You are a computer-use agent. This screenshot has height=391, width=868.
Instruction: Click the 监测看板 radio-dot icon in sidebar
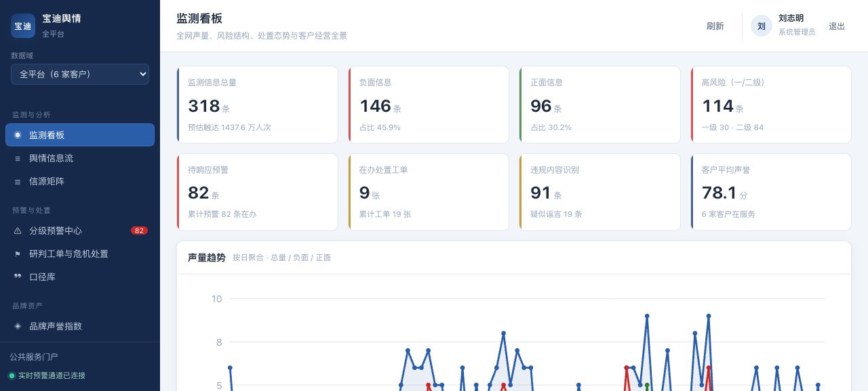[x=18, y=135]
